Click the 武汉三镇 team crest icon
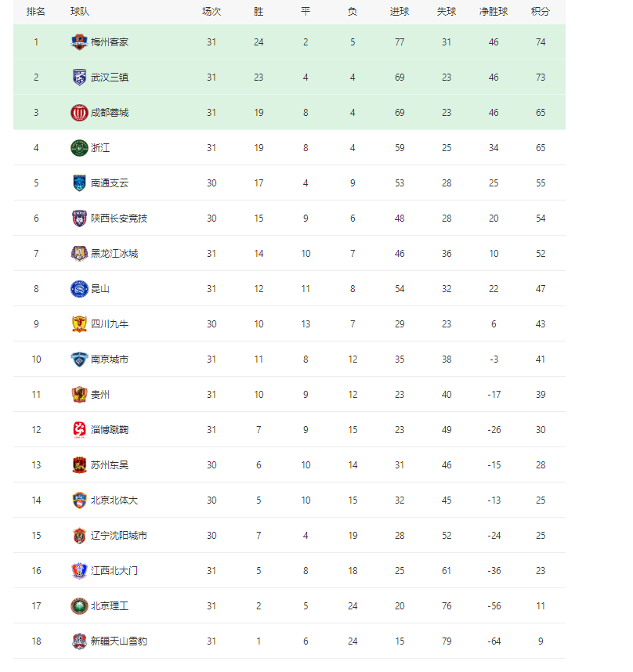Viewport: 633px width, 672px height. [79, 77]
